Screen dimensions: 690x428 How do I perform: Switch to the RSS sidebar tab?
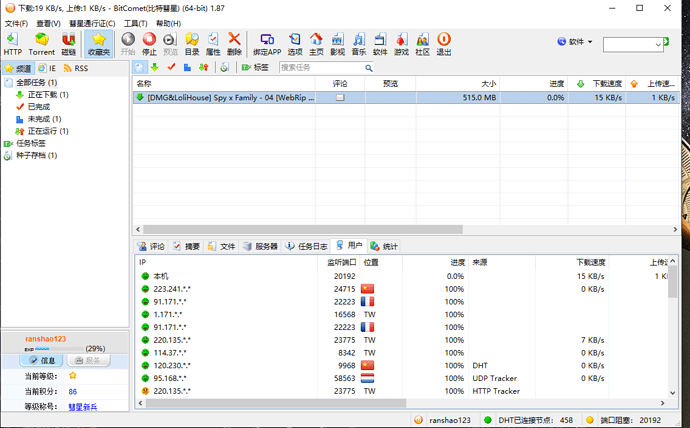click(x=76, y=69)
